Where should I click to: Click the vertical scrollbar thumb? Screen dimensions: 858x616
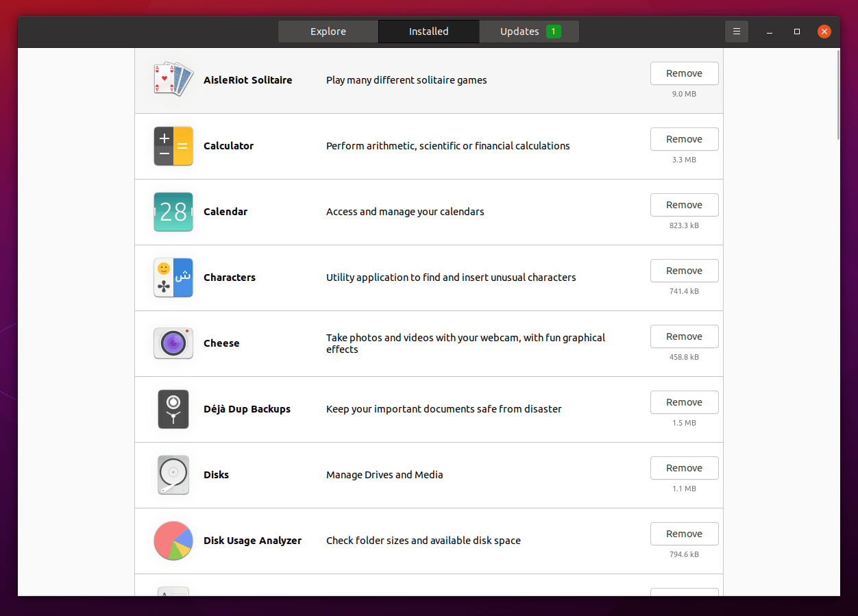click(x=837, y=95)
